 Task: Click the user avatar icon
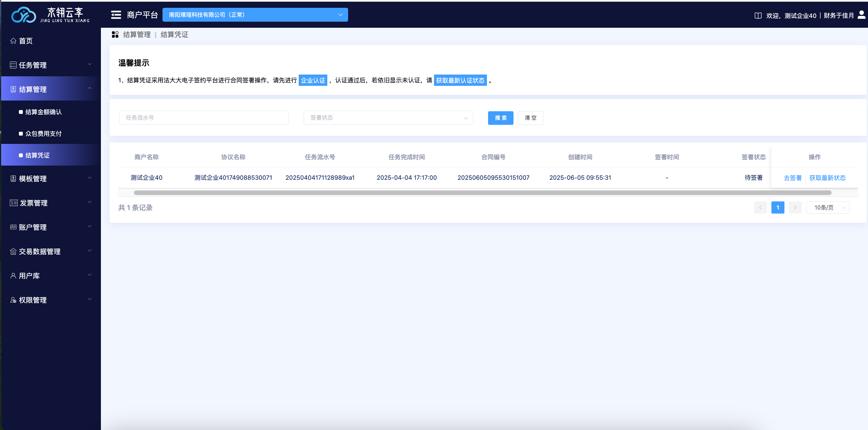point(861,14)
